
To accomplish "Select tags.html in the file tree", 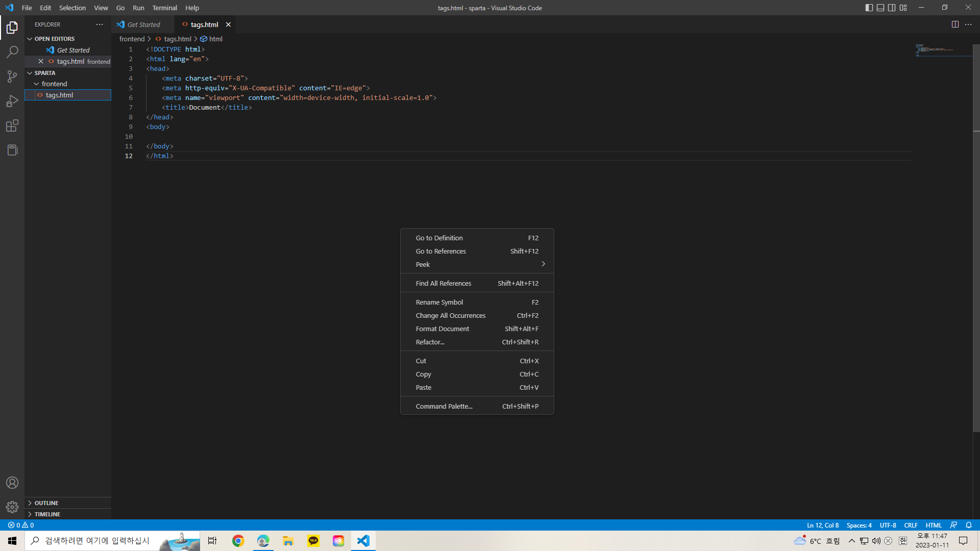I will (x=68, y=95).
